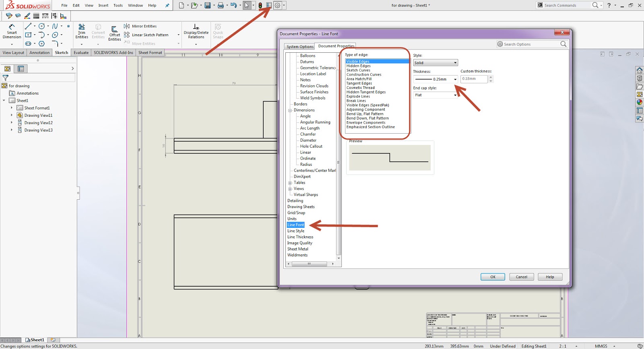Open the File menu
The image size is (644, 349).
pyautogui.click(x=64, y=5)
